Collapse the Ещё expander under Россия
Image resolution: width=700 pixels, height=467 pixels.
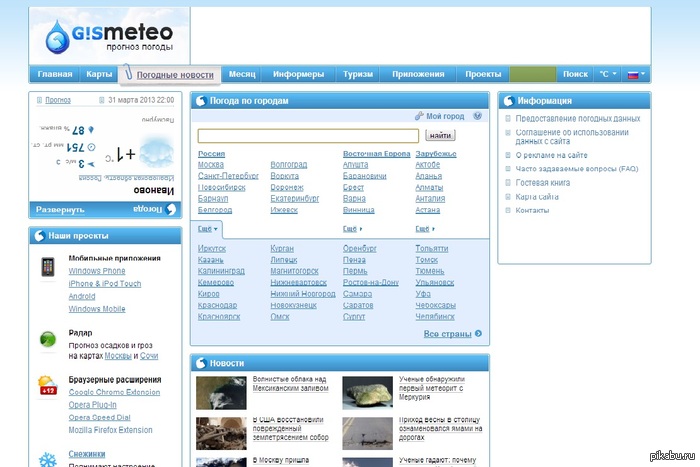208,229
